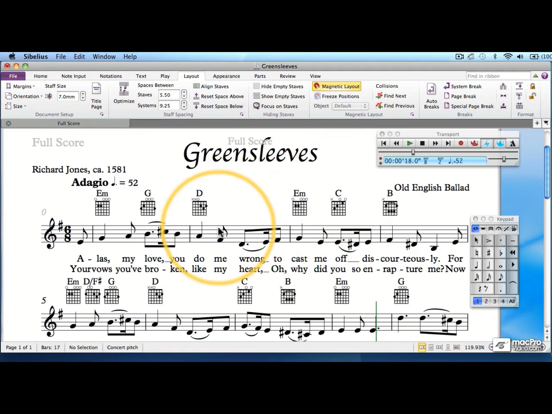The image size is (552, 414).
Task: Open the Margins dropdown
Action: point(20,86)
